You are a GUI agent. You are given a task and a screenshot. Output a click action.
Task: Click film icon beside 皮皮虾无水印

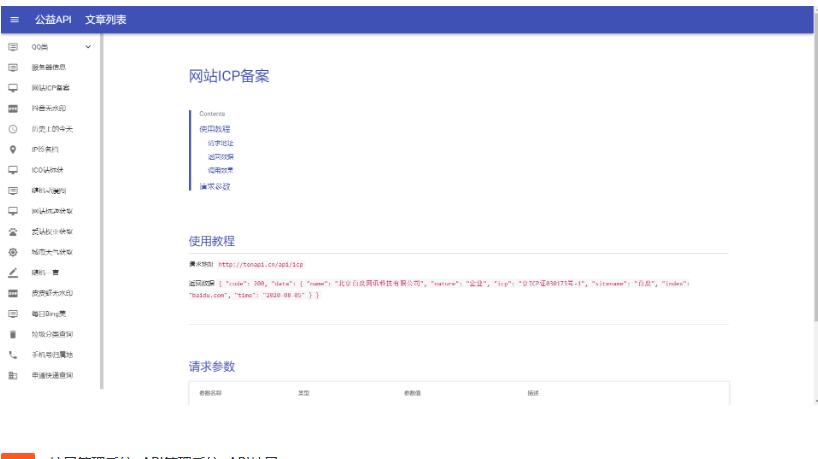pyautogui.click(x=13, y=293)
